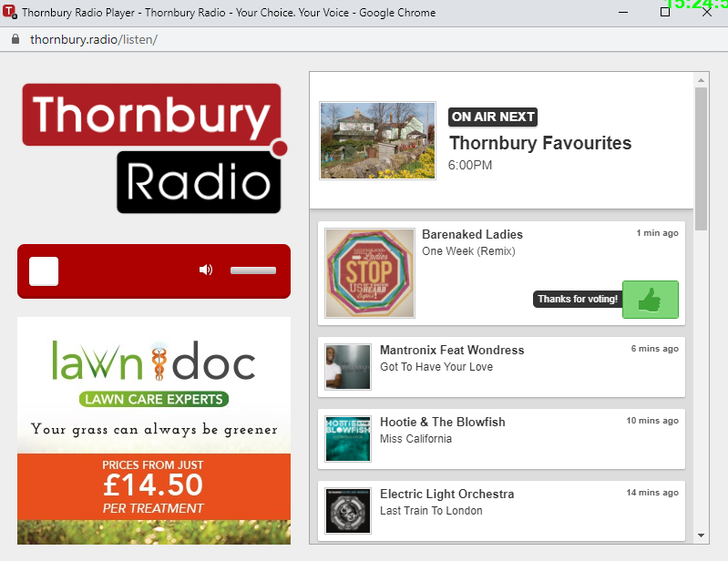728x561 pixels.
Task: Click the 10 mins ago timestamp
Action: [652, 421]
